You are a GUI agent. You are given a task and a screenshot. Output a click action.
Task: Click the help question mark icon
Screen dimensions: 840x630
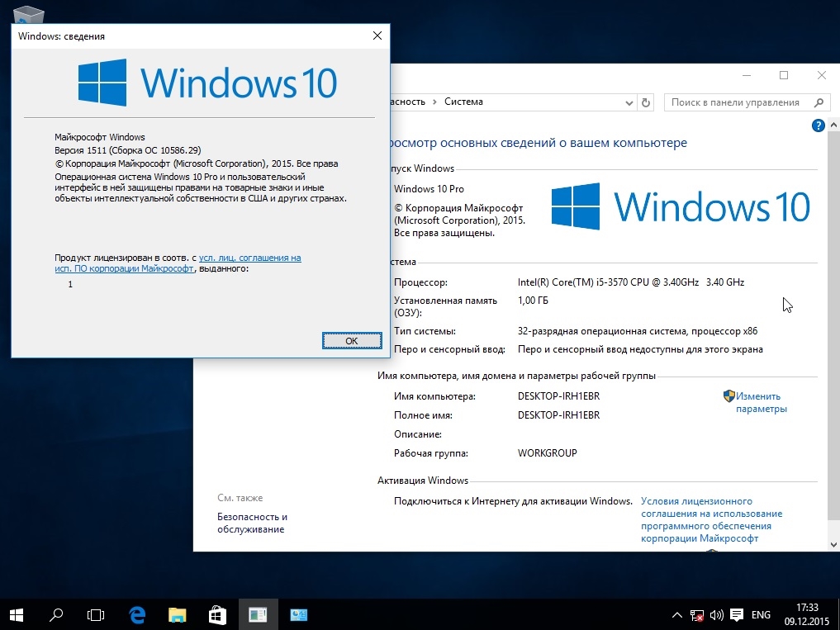(818, 126)
